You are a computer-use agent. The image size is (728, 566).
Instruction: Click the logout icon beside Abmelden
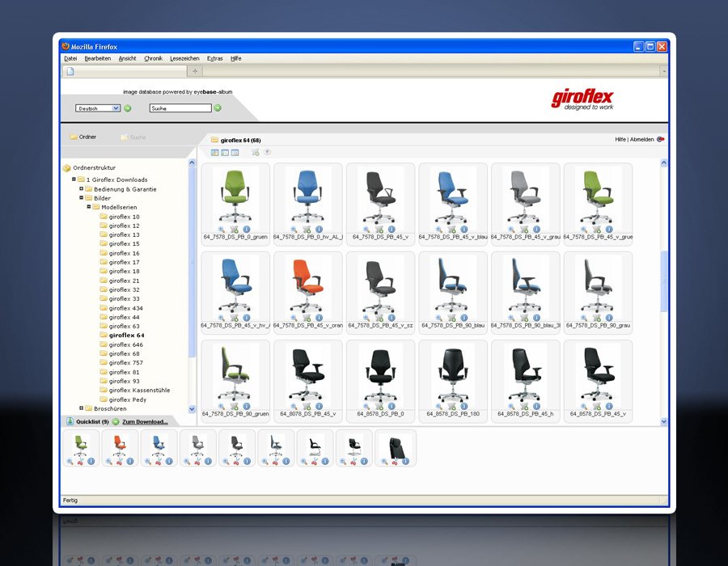pos(661,139)
